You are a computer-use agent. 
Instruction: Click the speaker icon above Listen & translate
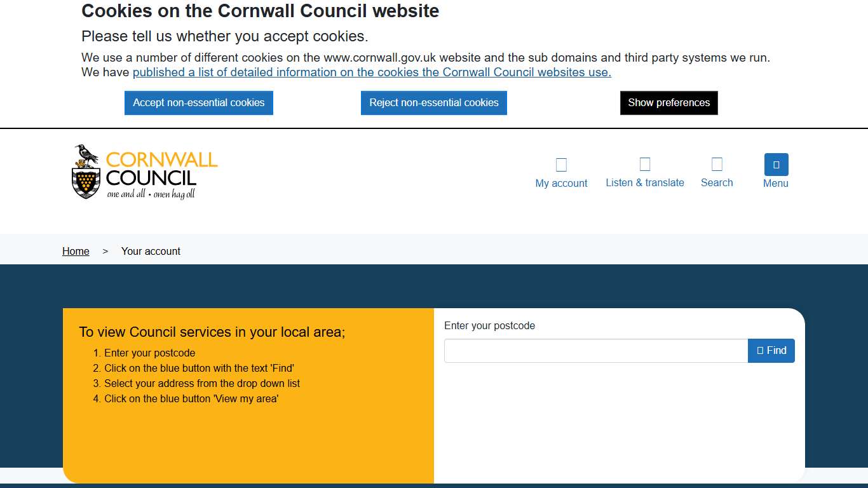pos(644,164)
